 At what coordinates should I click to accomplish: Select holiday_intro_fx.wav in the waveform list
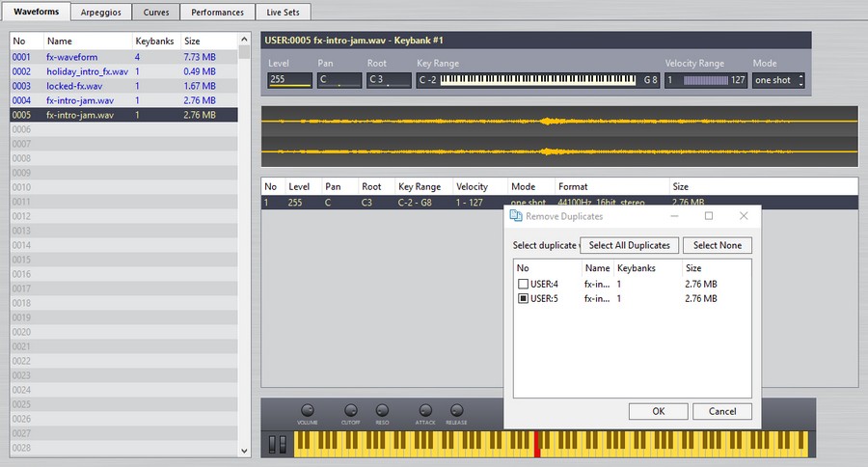point(86,71)
